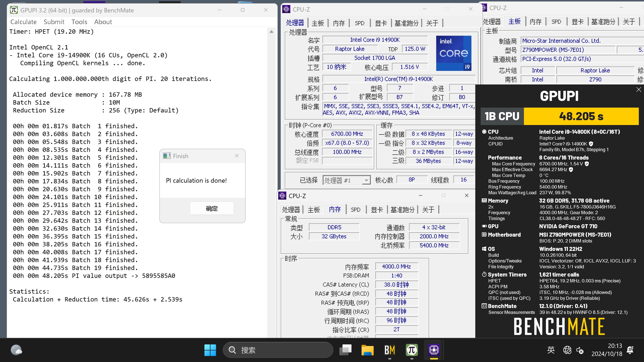Click the Max Effective Clock verified shield
644x362 pixels.
571,169
